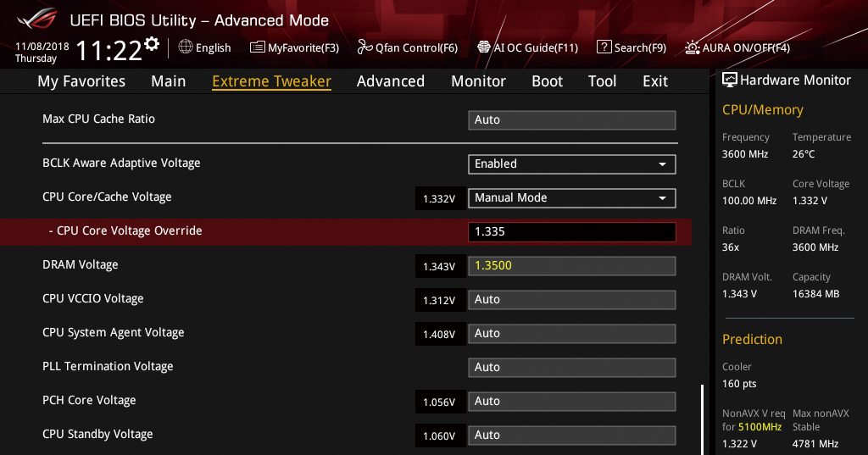Change language via English label
Viewport: 868px width, 455px height.
213,48
